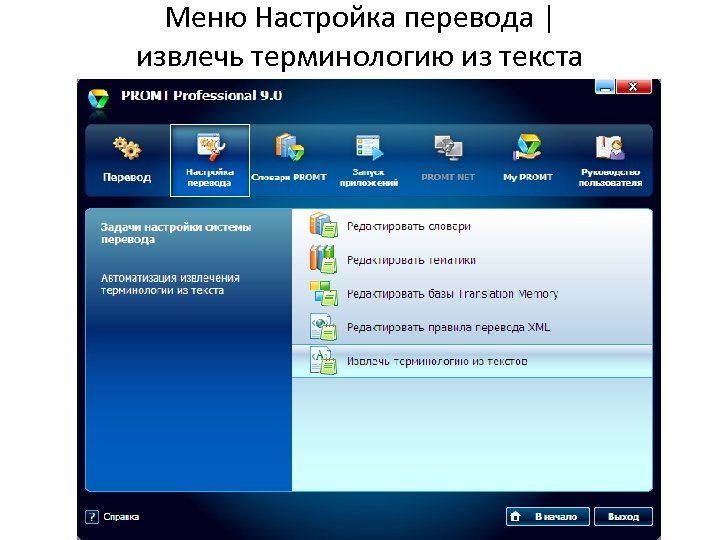The width and height of the screenshot is (720, 540).
Task: Click the Справка question mark icon
Action: pyautogui.click(x=92, y=517)
